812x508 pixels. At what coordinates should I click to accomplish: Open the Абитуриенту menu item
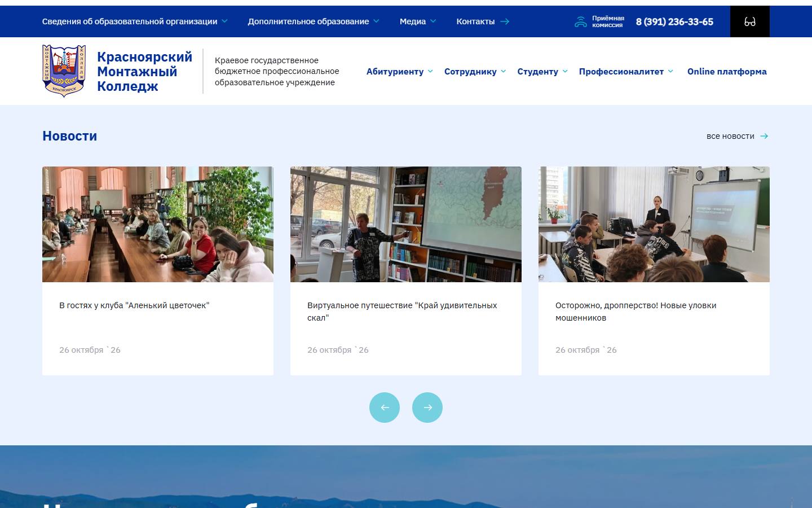[x=395, y=72]
